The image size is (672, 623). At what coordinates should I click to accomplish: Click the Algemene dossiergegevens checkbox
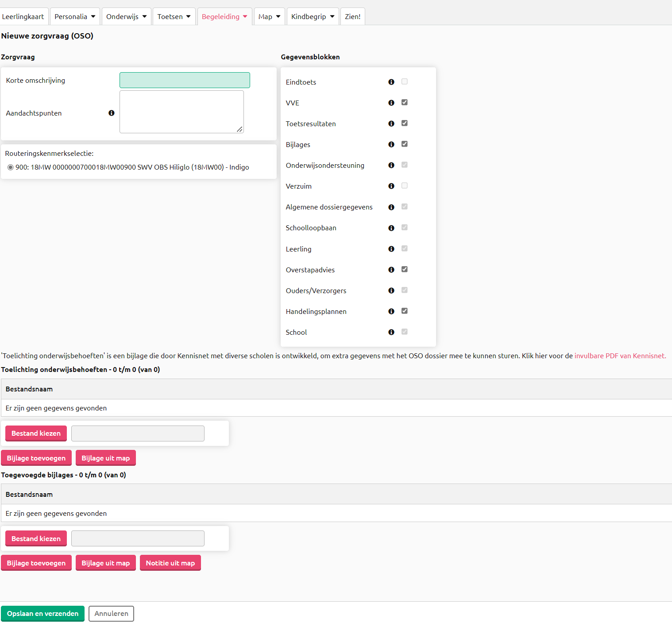(405, 207)
